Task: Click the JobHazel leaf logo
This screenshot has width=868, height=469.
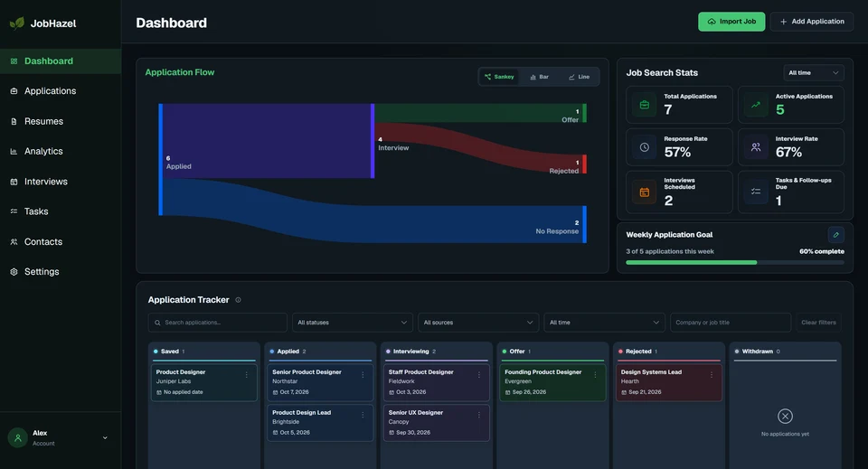Action: tap(17, 23)
